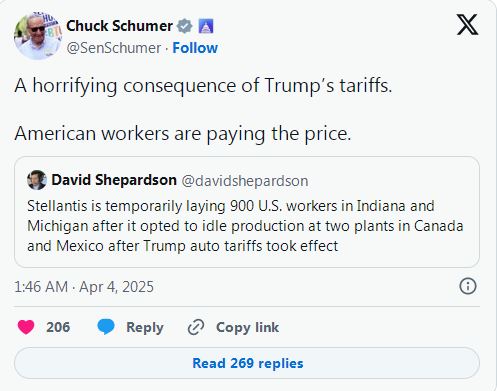Viewport: 497px width, 391px height.
Task: Open the Chuck Schumer display name
Action: tap(119, 26)
